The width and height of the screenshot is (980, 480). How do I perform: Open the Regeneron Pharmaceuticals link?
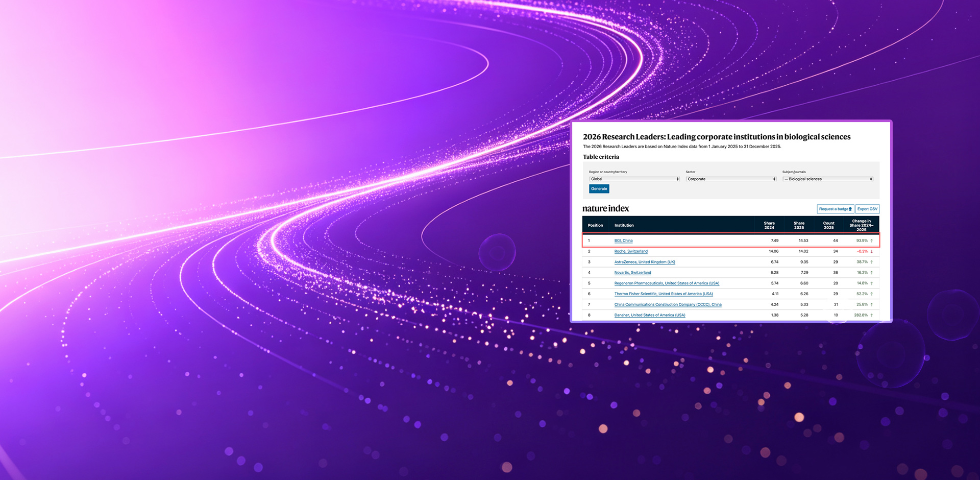667,283
